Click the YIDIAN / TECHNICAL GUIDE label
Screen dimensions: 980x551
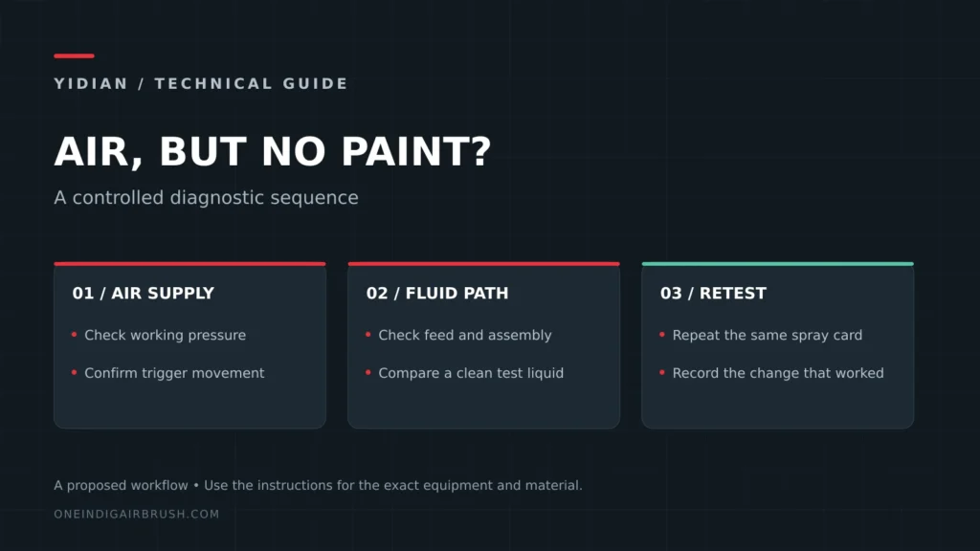201,84
